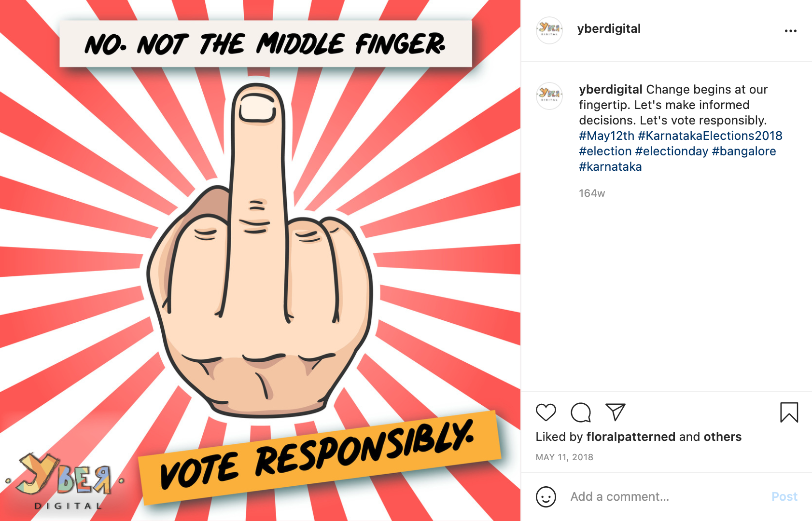The height and width of the screenshot is (521, 812).
Task: Save the post with the bookmark icon
Action: click(x=789, y=412)
